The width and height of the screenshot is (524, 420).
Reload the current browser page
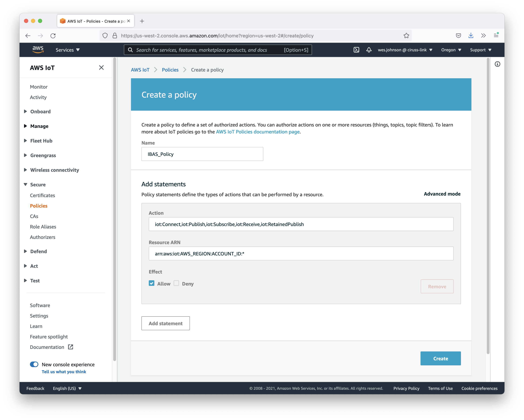click(x=53, y=36)
